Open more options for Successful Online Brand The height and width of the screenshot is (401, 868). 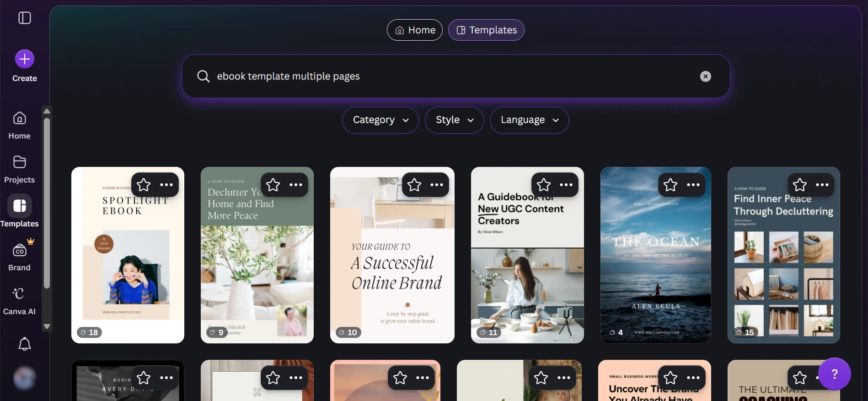pos(437,185)
